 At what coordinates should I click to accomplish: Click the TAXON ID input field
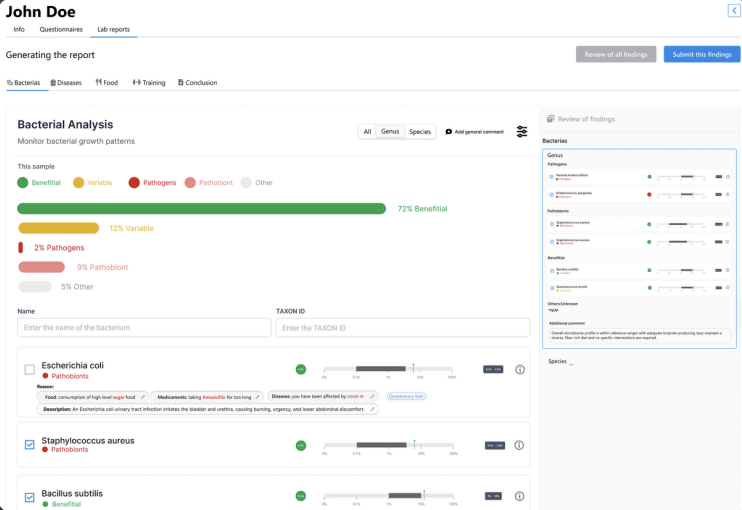click(403, 328)
